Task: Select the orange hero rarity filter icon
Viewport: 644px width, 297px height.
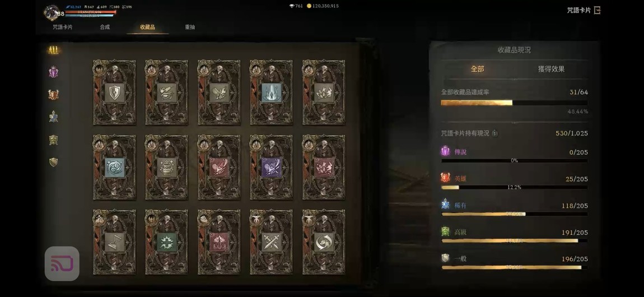Action: (53, 95)
